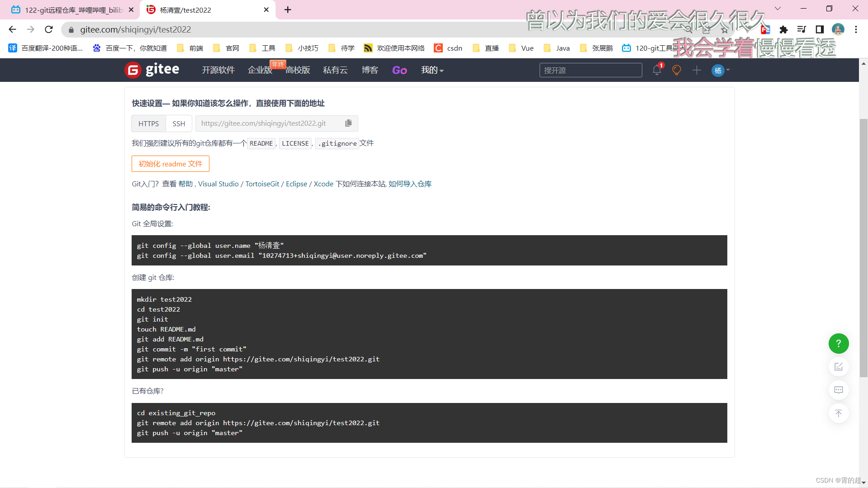Screen dimensions: 868x488
Task: Open the Java bookmark folder
Action: point(557,48)
